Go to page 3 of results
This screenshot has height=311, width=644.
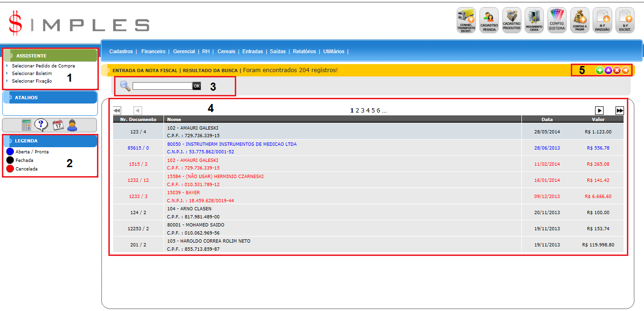tap(362, 111)
